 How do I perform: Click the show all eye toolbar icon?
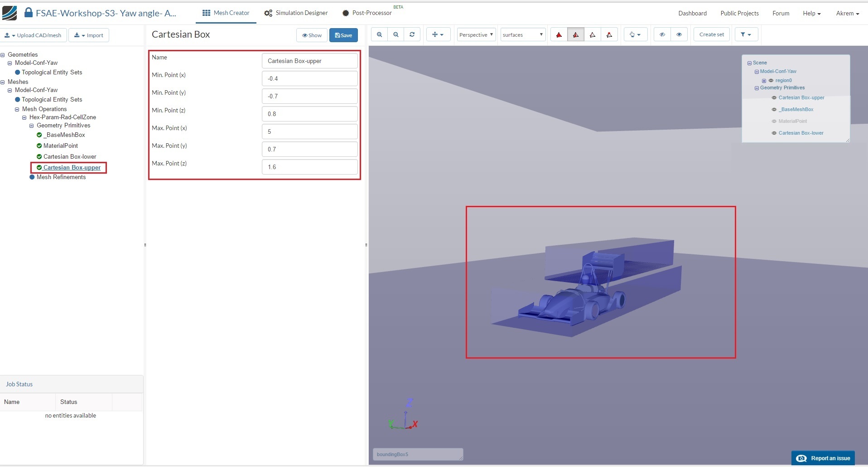point(679,34)
